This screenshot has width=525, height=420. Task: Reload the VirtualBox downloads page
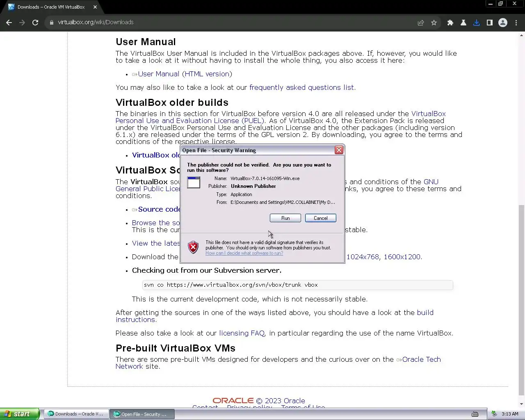35,23
